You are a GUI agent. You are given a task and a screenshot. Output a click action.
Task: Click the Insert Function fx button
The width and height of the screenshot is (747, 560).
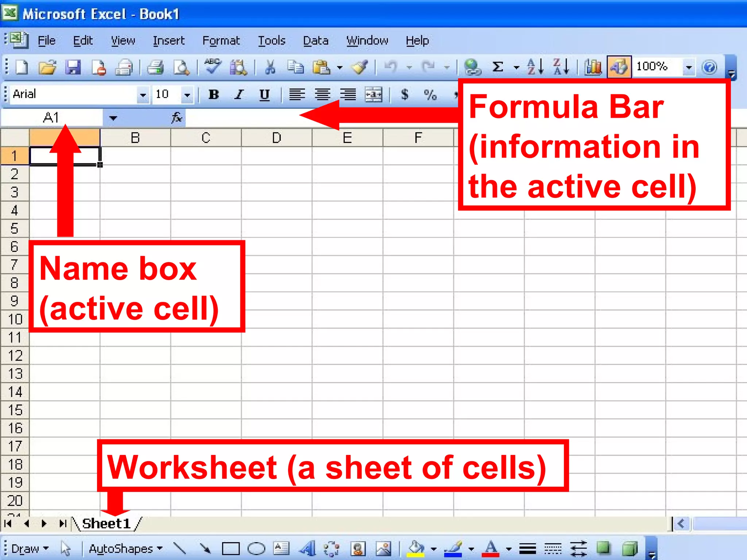pos(177,117)
